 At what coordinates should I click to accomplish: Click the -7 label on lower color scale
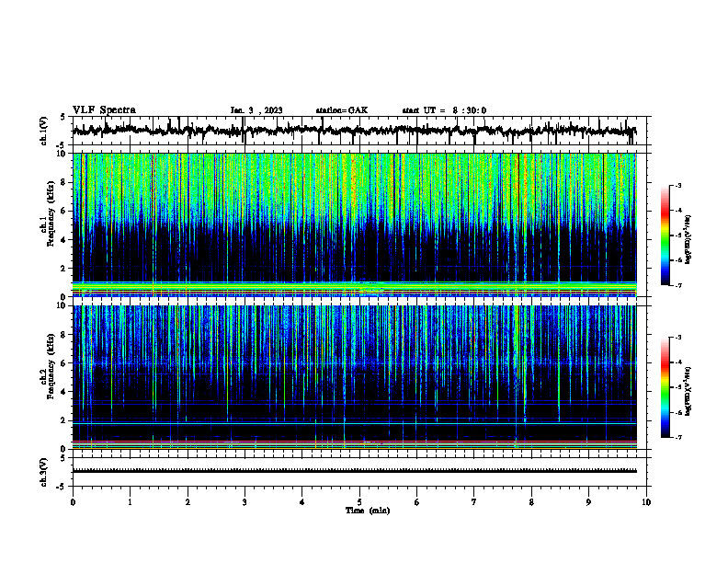point(678,438)
